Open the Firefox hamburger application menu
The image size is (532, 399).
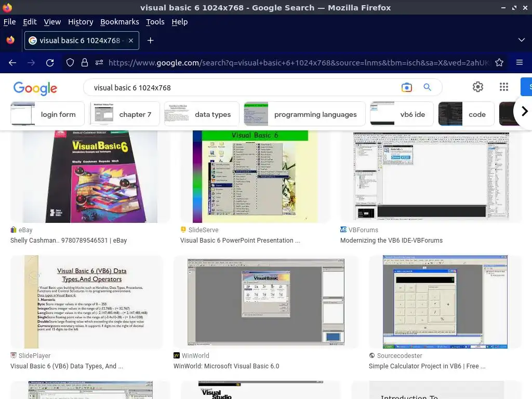coord(520,62)
